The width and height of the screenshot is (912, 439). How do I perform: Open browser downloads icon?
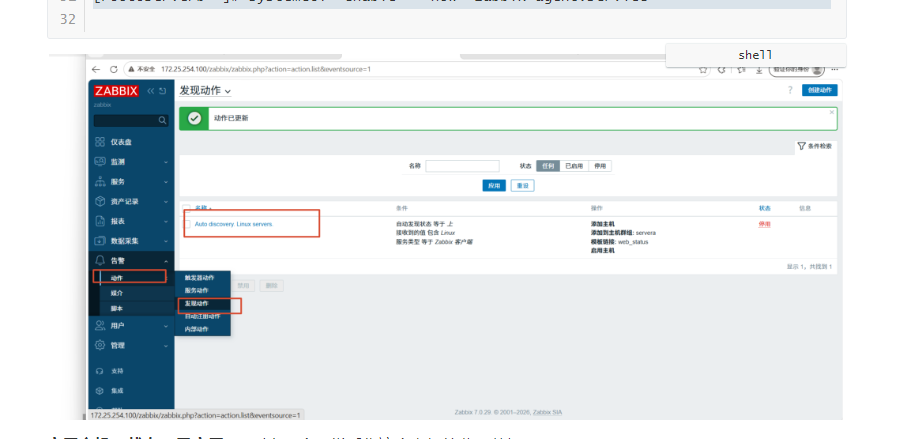[x=758, y=69]
